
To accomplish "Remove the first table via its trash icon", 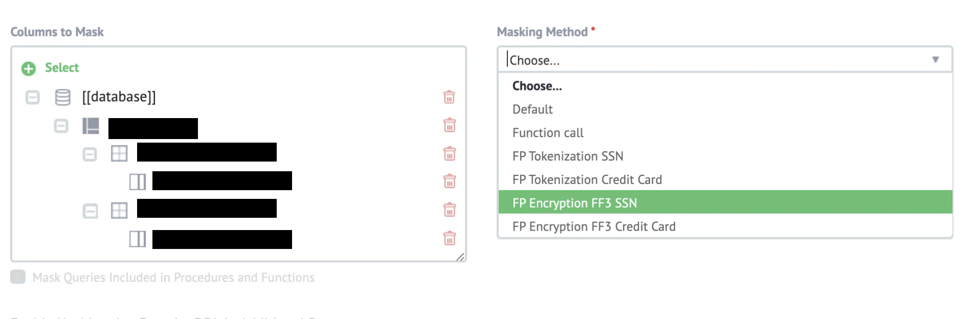I will [449, 153].
